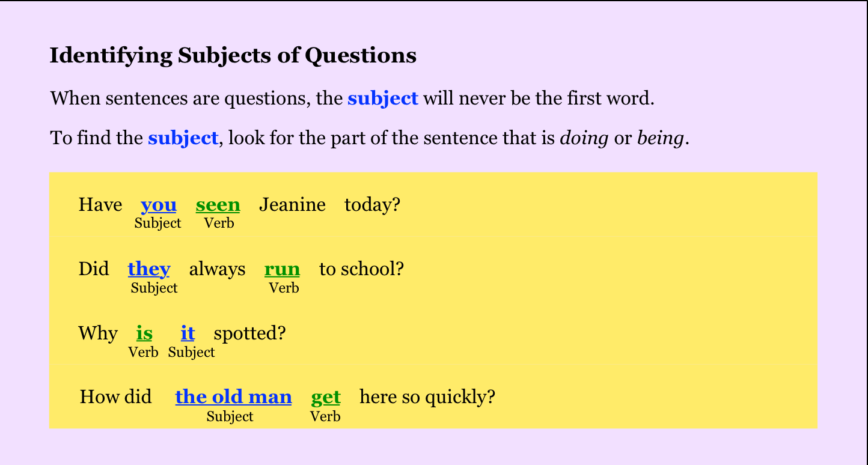Viewport: 868px width, 465px height.
Task: Click the 'Verb' label under 'run'
Action: [x=284, y=288]
